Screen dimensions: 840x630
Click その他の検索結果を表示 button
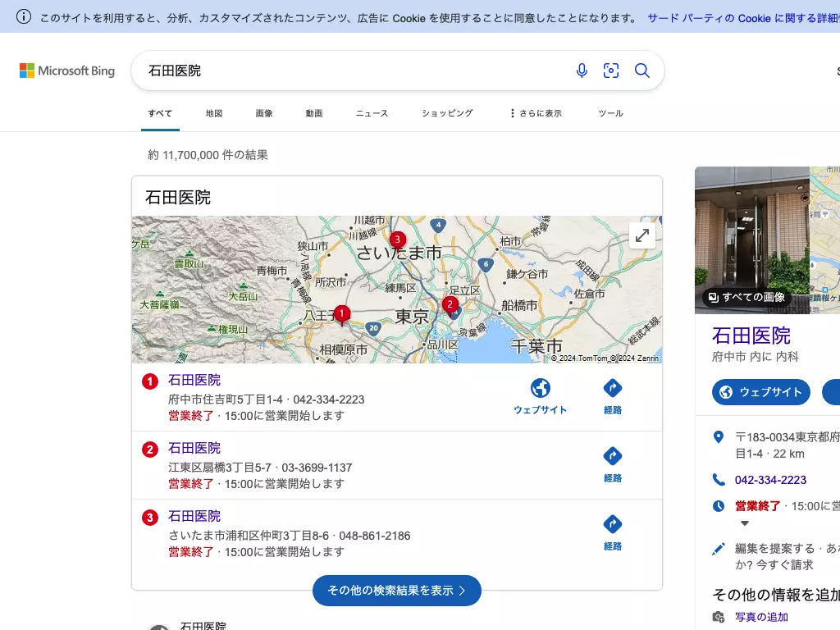[x=397, y=591]
